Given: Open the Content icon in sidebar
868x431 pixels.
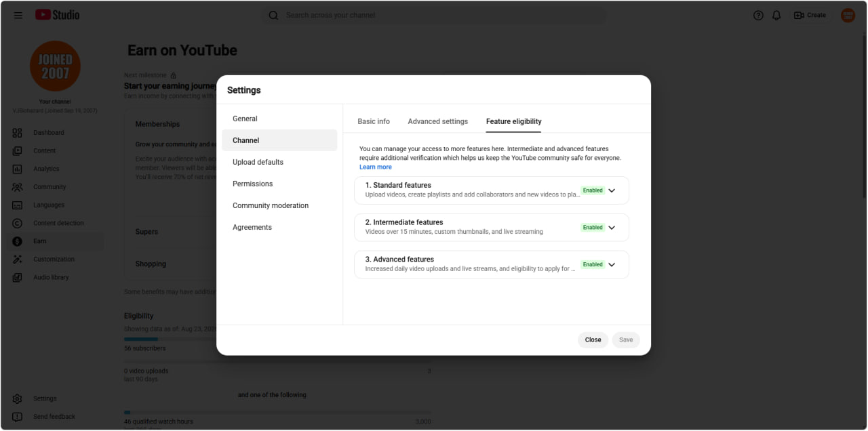Looking at the screenshot, I should [x=18, y=150].
